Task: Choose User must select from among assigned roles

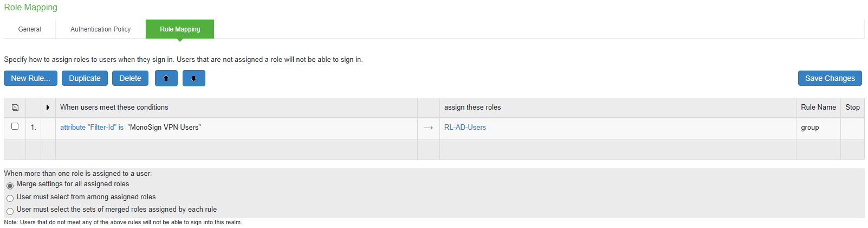Action: coord(10,198)
